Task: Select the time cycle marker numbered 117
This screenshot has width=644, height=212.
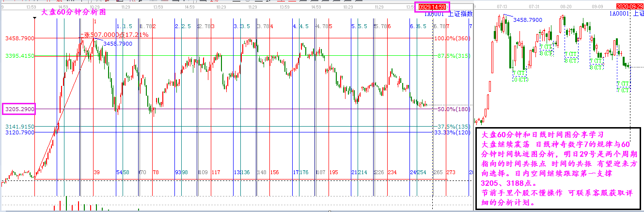Action: click(216, 172)
